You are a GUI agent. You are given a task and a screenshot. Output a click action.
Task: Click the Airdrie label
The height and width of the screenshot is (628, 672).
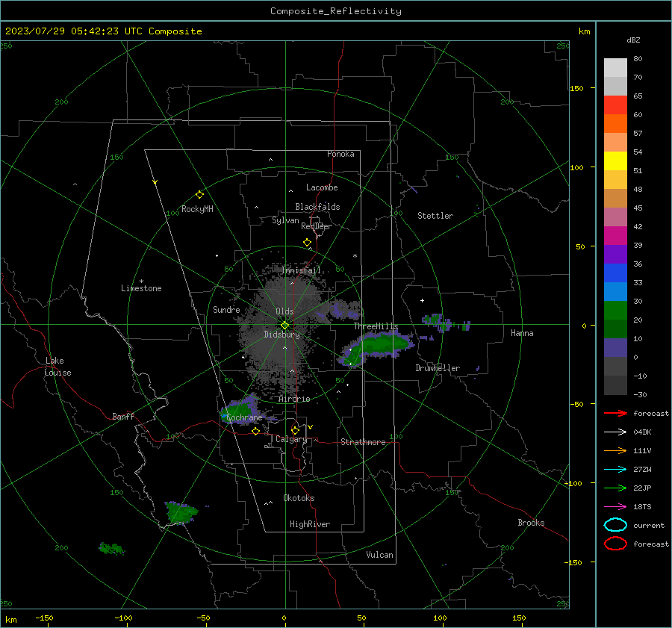point(294,399)
